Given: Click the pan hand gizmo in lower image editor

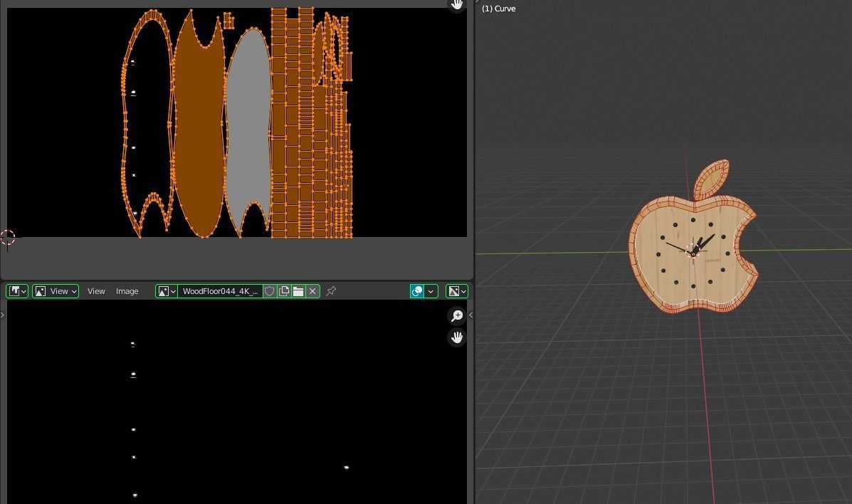Looking at the screenshot, I should coord(457,337).
